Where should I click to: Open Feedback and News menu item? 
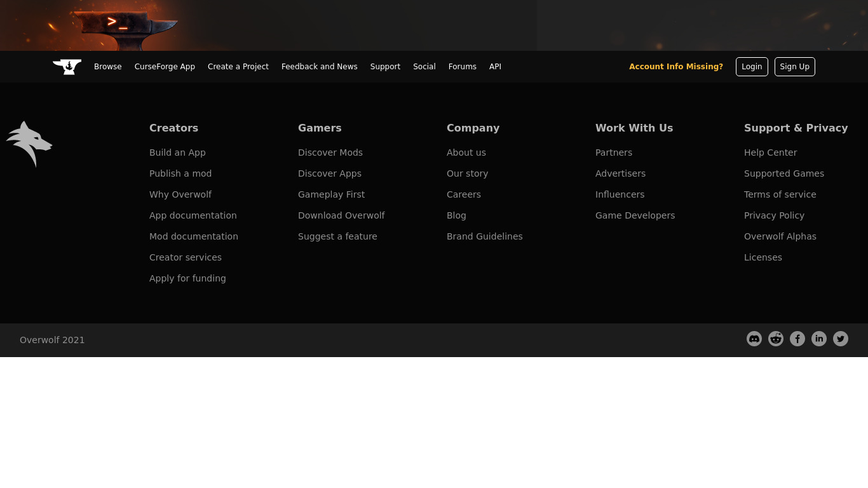pos(320,67)
